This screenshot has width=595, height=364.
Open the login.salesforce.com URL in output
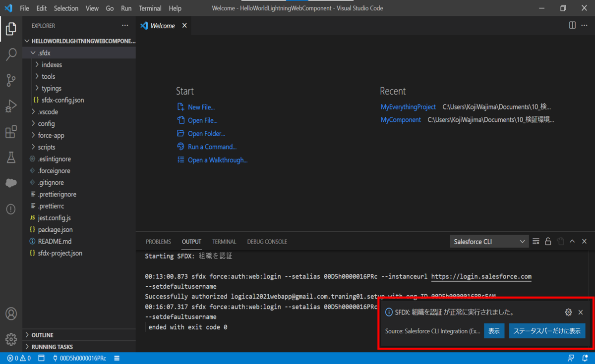481,277
